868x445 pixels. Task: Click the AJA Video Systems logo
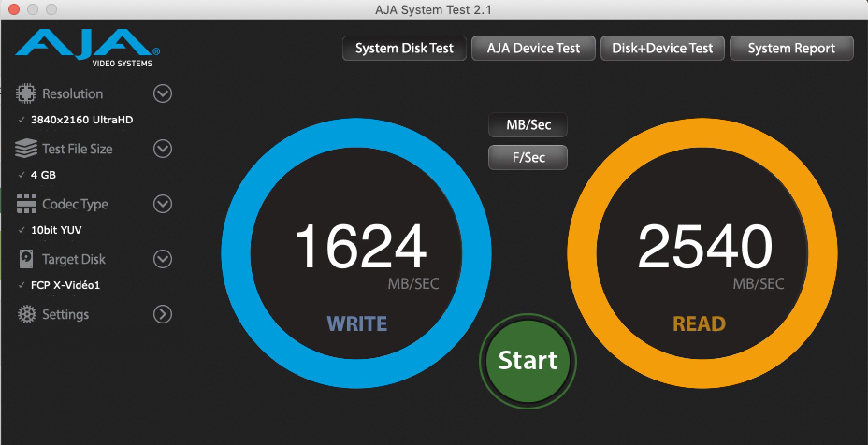coord(87,48)
